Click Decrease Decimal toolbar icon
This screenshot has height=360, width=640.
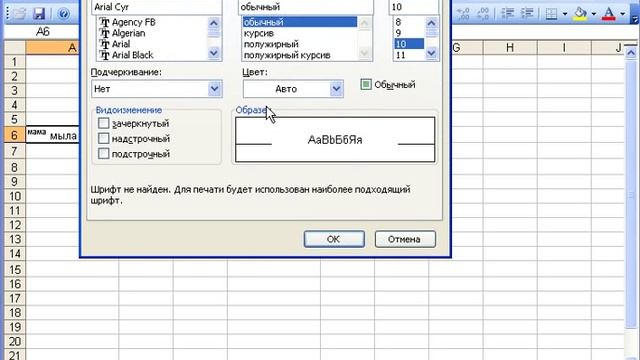[483, 13]
